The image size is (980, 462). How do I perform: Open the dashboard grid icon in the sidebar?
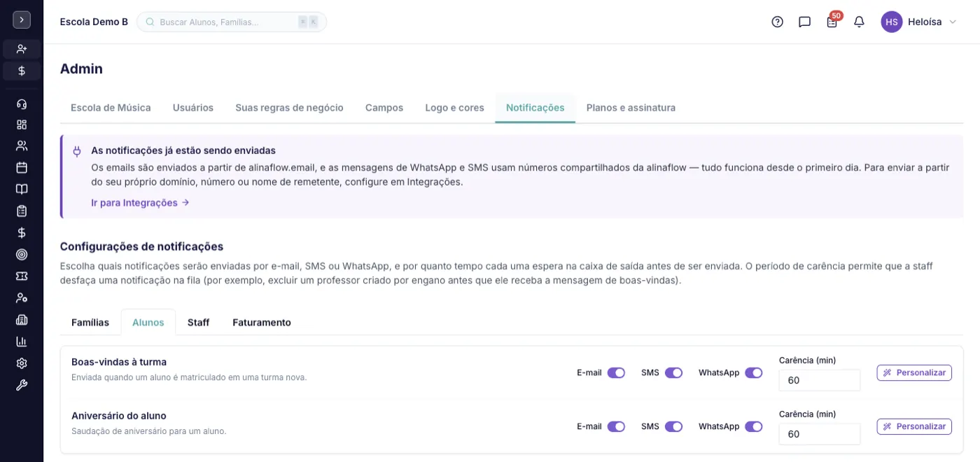pyautogui.click(x=22, y=125)
